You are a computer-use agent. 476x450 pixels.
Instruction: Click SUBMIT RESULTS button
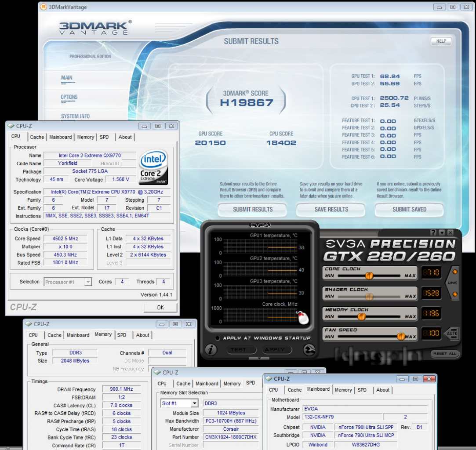(253, 209)
